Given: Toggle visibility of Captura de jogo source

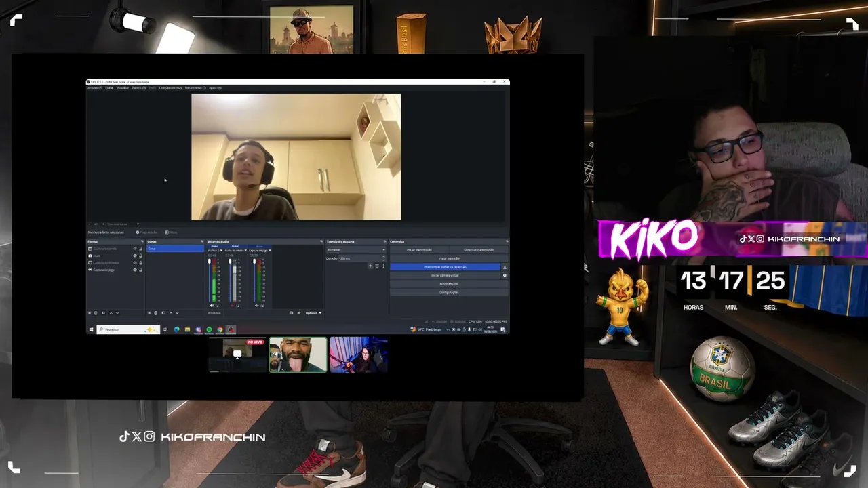Looking at the screenshot, I should [135, 270].
